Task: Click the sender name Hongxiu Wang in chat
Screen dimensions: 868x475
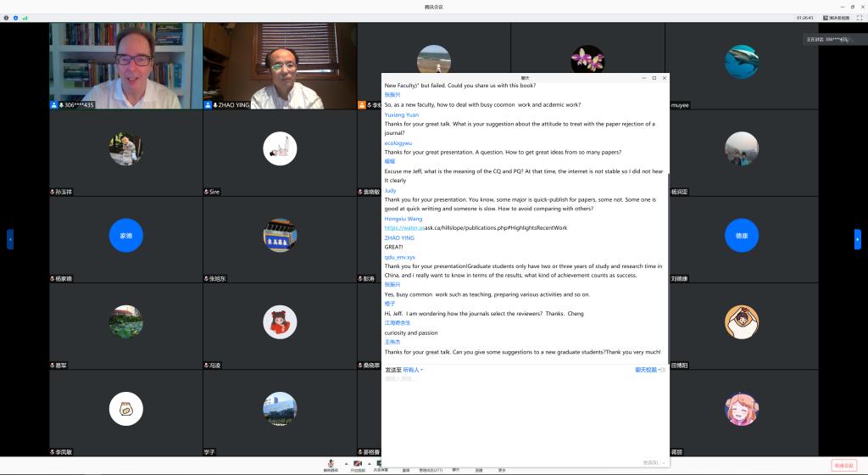Action: point(403,219)
